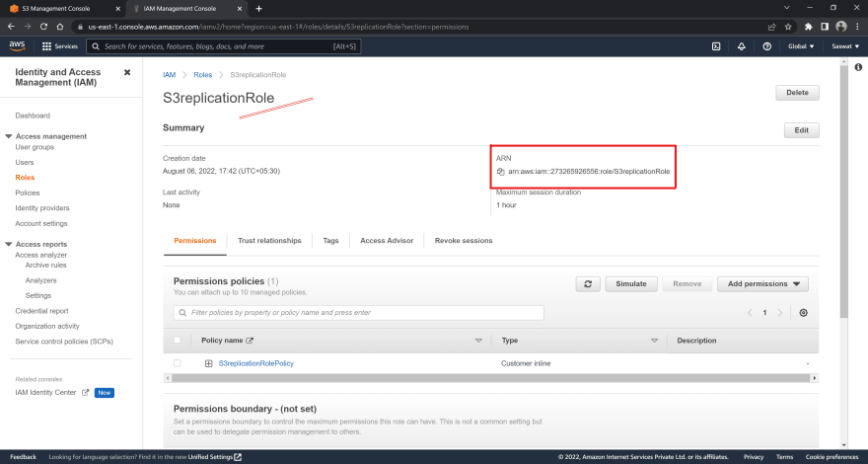
Task: Click the Simulate button
Action: point(631,284)
